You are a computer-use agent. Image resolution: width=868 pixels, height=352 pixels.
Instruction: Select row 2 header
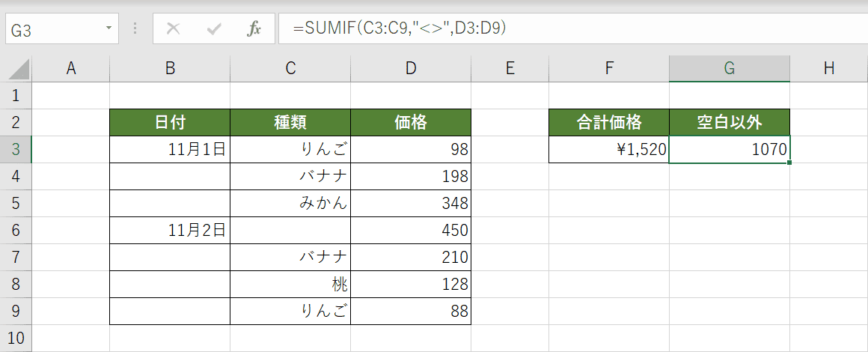pos(16,123)
